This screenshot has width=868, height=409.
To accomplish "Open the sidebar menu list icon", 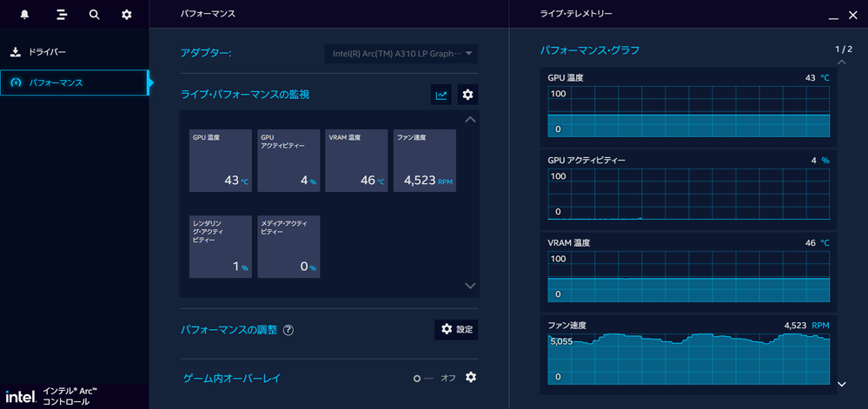I will coord(62,15).
